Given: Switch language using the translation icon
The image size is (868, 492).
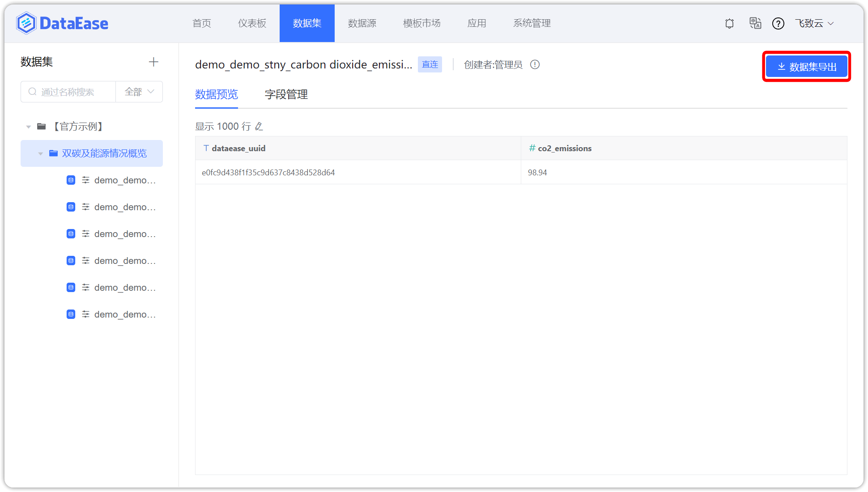Looking at the screenshot, I should point(755,23).
